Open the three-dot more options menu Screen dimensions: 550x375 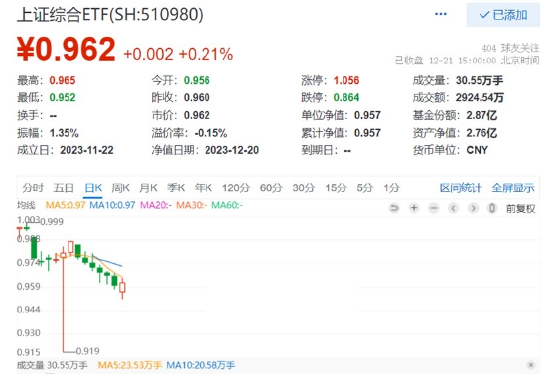[441, 14]
